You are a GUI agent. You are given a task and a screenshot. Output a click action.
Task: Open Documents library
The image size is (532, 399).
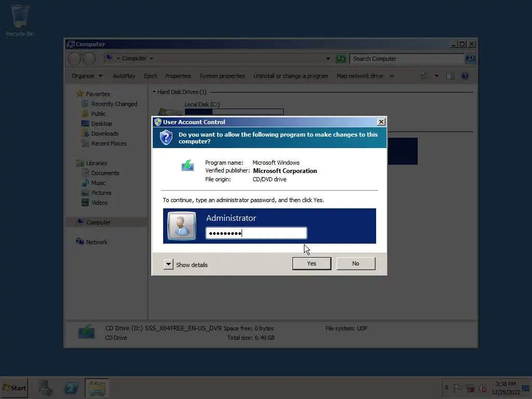(x=105, y=173)
